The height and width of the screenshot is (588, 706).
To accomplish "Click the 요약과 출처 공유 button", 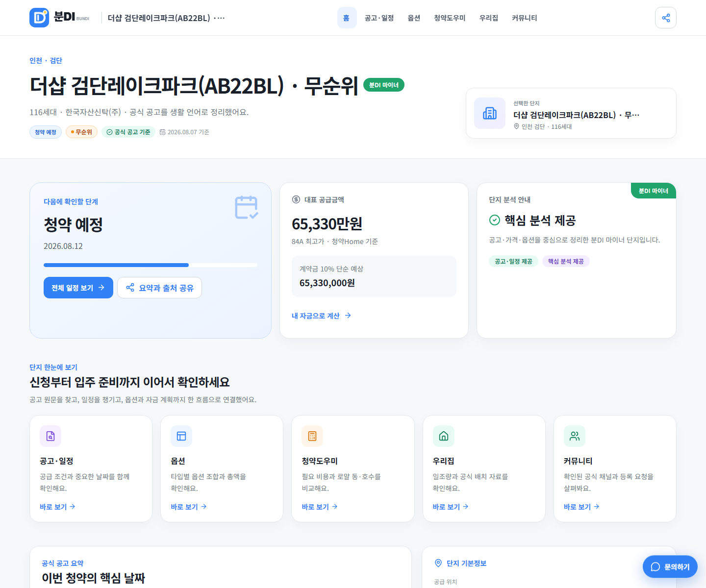I will tap(159, 288).
